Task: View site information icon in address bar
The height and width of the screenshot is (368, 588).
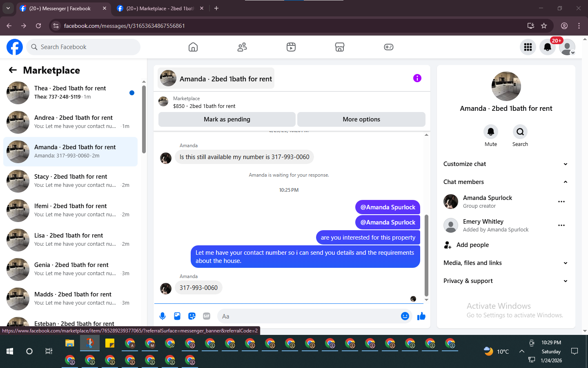Action: coord(56,26)
